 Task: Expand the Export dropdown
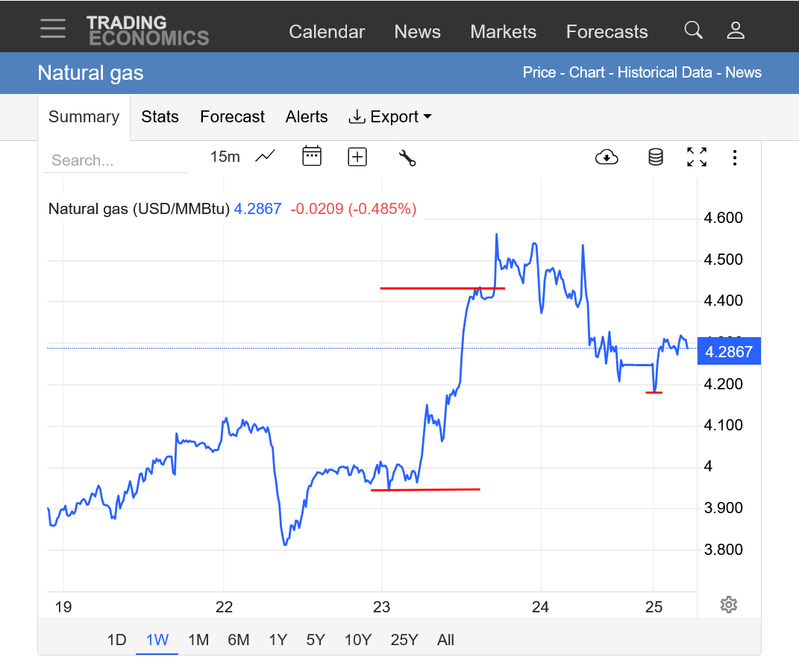[390, 117]
